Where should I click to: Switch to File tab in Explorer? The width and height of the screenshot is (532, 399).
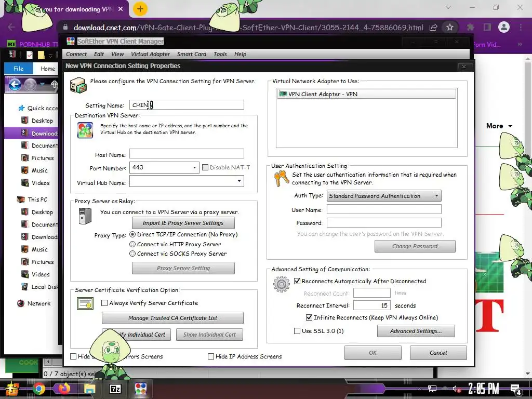point(18,69)
